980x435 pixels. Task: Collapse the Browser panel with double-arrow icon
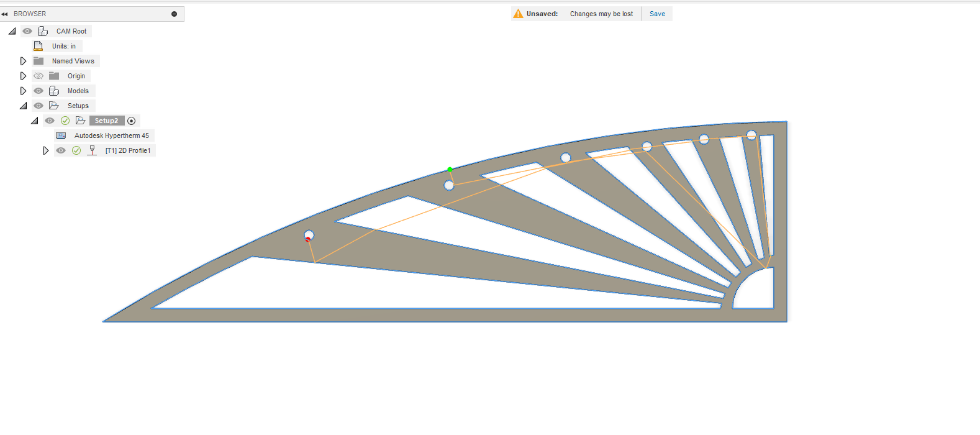point(5,14)
